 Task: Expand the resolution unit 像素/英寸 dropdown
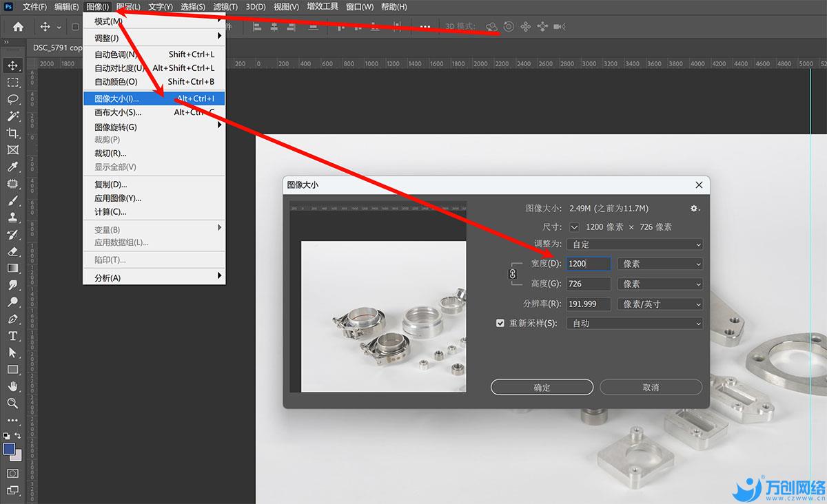tap(660, 304)
